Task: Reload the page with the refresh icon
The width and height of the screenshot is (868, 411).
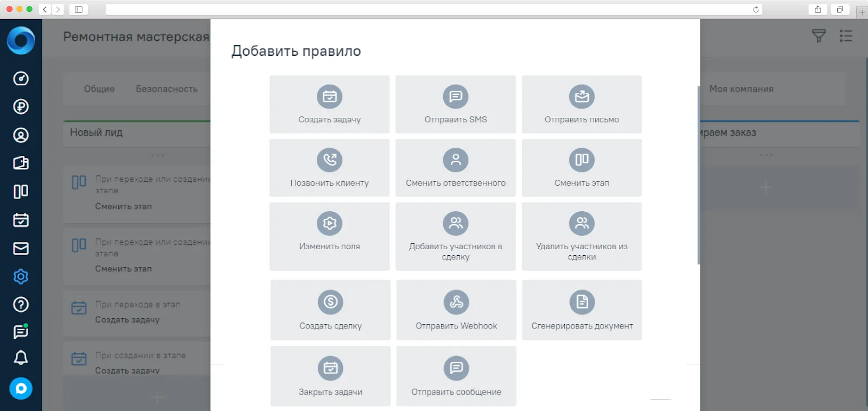Action: [x=756, y=9]
